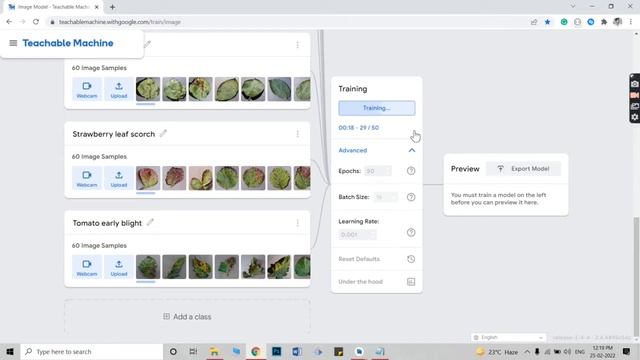Open the Chrome three-dot menu

(x=631, y=22)
